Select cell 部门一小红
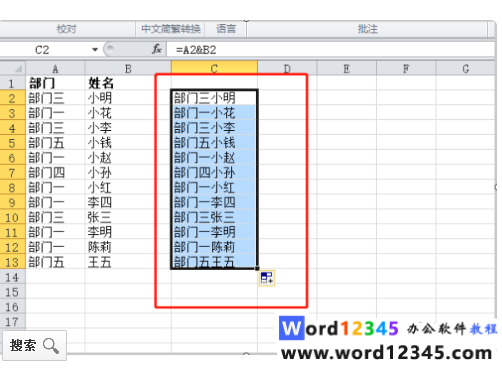Screen dimensions: 502x369 coord(214,187)
